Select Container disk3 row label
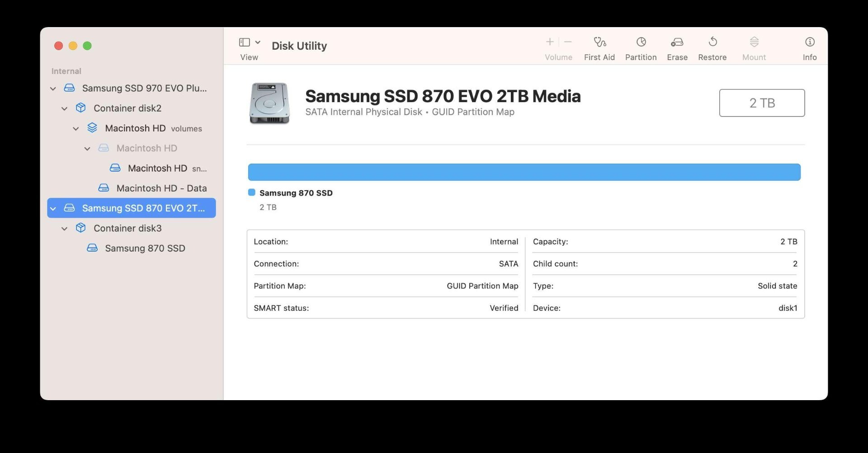Viewport: 868px width, 453px height. pyautogui.click(x=127, y=228)
